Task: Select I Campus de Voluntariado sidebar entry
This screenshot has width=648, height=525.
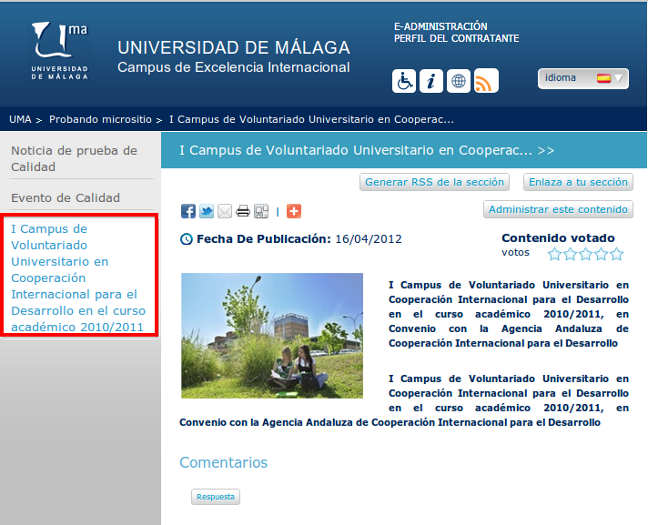Action: pyautogui.click(x=78, y=278)
